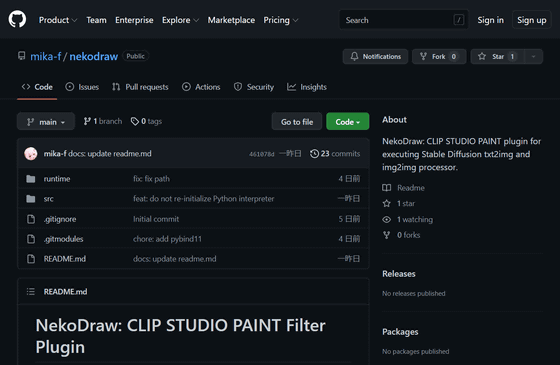Click the Packages heading link

coord(400,332)
